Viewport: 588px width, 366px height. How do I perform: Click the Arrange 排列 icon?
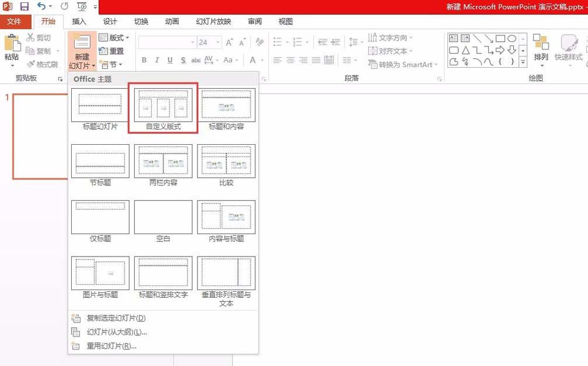coord(541,42)
